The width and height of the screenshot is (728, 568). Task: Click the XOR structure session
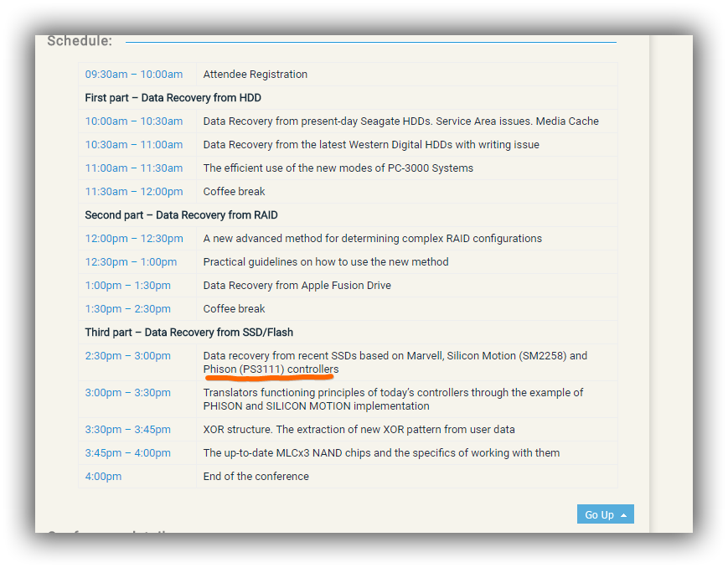pos(359,430)
